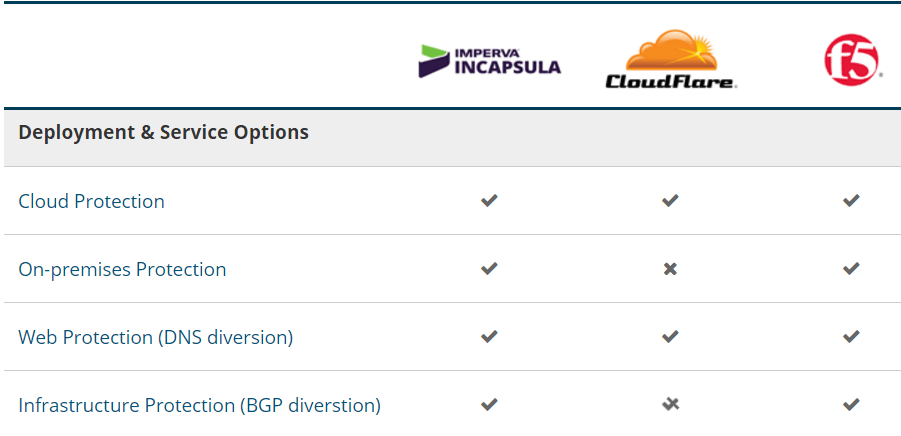This screenshot has width=901, height=436.
Task: Click Incapsula's Infrastructure Protection checkmark
Action: click(489, 405)
